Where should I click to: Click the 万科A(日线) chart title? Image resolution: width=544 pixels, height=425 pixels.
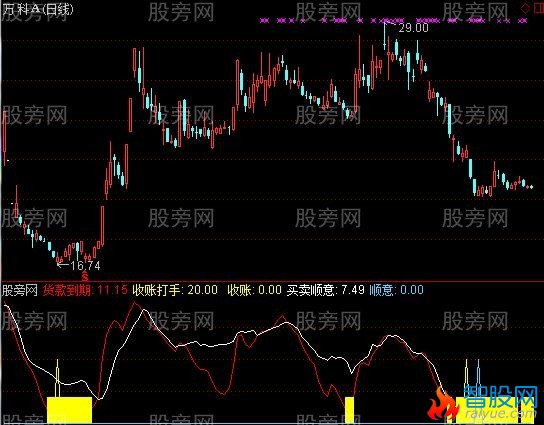(x=38, y=9)
